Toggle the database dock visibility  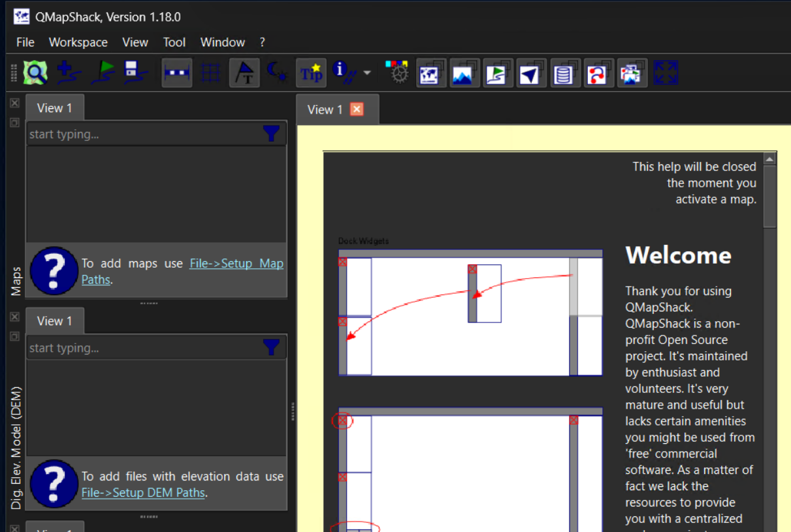[x=565, y=72]
